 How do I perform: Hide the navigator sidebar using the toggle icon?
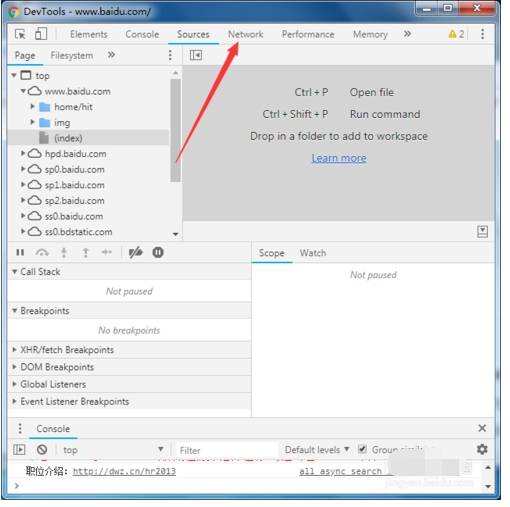click(x=196, y=55)
